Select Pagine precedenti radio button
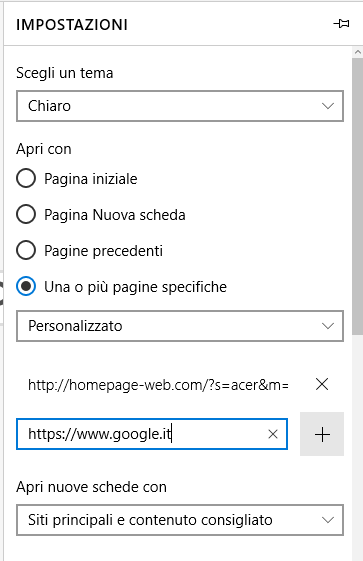 pyautogui.click(x=26, y=250)
